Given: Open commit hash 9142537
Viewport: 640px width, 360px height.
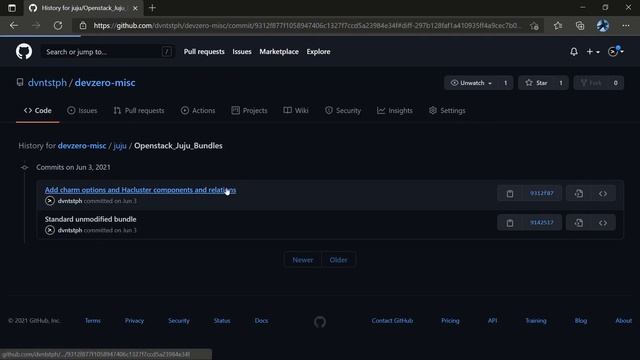Looking at the screenshot, I should click(x=542, y=222).
